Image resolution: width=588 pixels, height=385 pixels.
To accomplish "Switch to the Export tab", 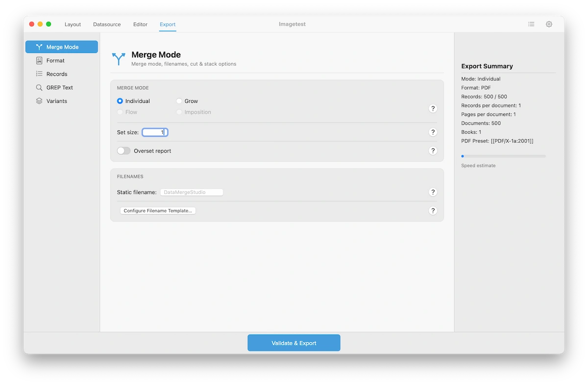I will (168, 24).
